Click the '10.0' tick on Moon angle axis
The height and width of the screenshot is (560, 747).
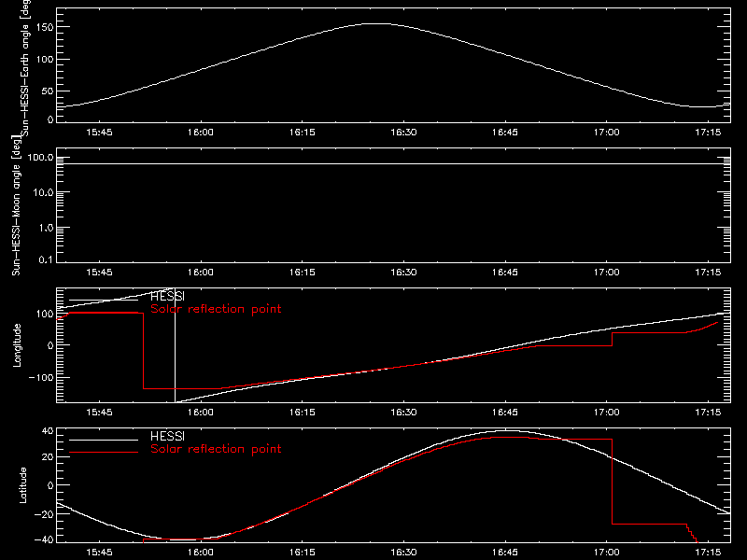[43, 192]
